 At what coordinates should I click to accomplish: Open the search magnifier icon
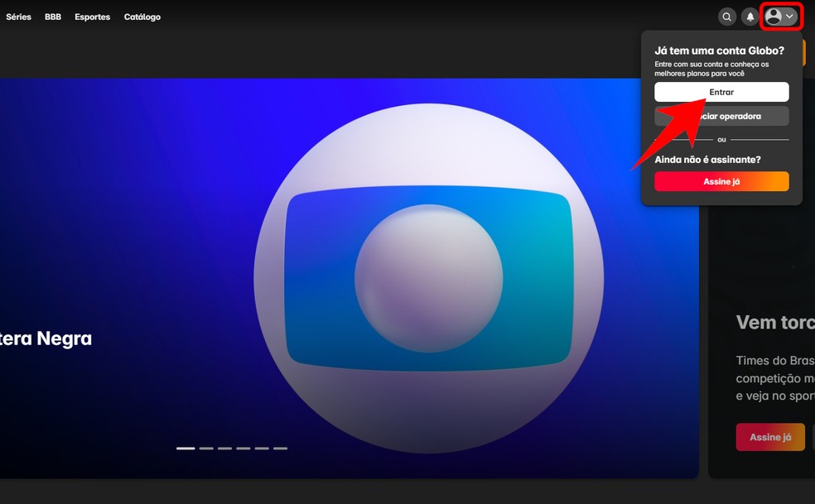tap(727, 17)
